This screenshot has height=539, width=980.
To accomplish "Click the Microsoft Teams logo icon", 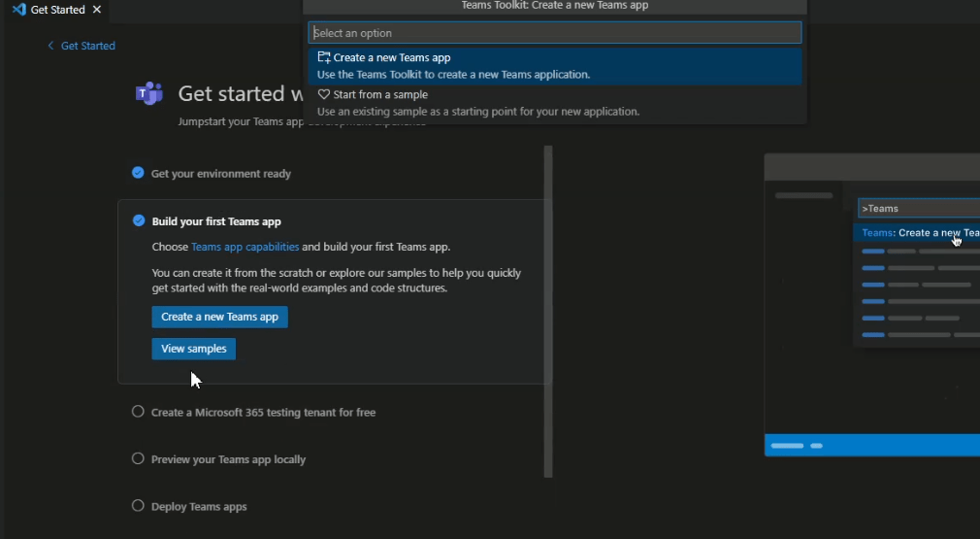I will point(149,94).
